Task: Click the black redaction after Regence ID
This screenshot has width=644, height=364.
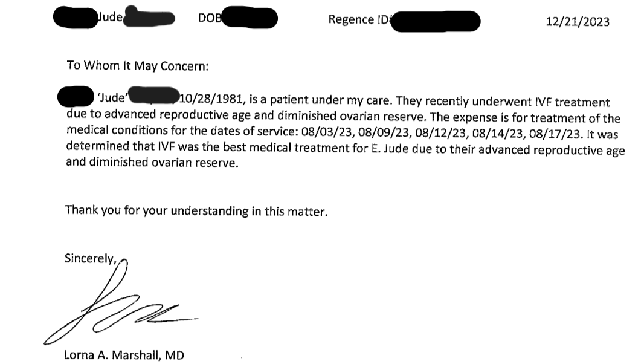Action: click(436, 22)
